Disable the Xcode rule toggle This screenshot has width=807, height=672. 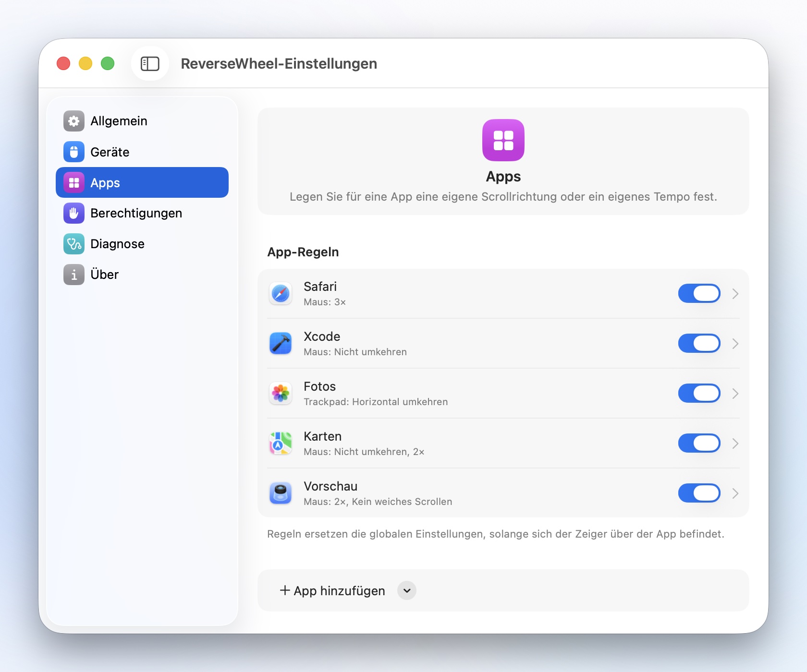pyautogui.click(x=699, y=343)
